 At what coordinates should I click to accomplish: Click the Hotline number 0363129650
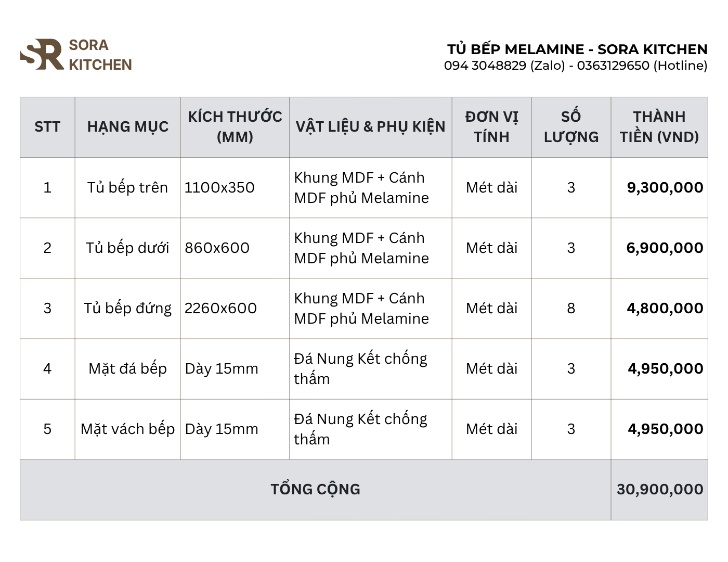pos(613,66)
